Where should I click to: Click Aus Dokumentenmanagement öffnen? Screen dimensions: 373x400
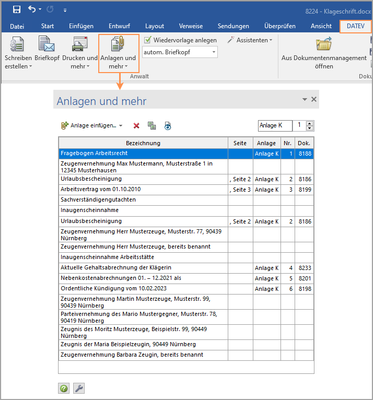[324, 52]
